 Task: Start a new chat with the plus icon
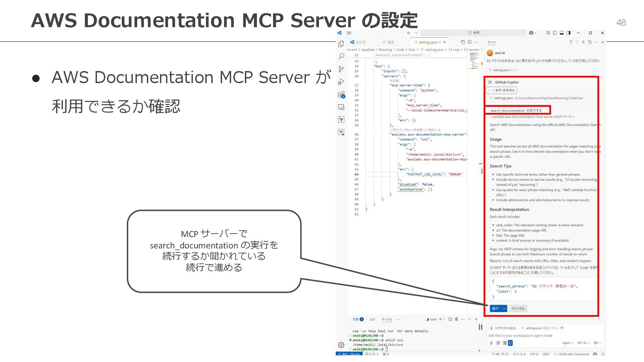[x=583, y=42]
